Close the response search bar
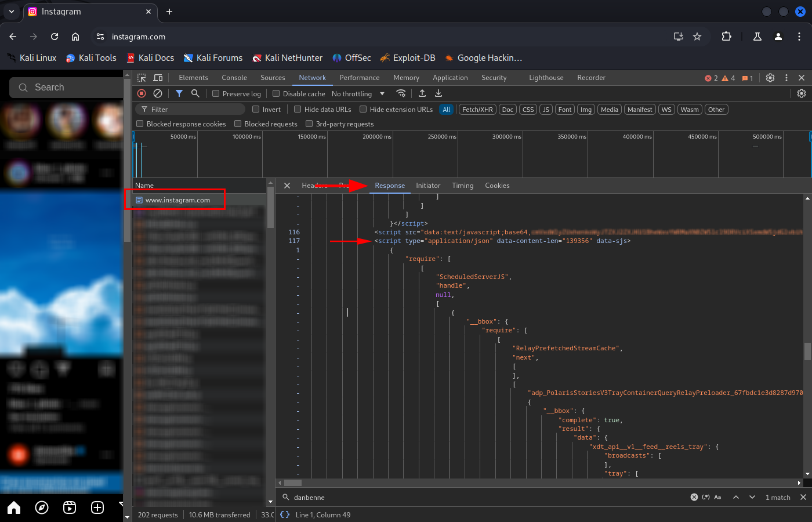Viewport: 812px width, 522px height. [803, 497]
